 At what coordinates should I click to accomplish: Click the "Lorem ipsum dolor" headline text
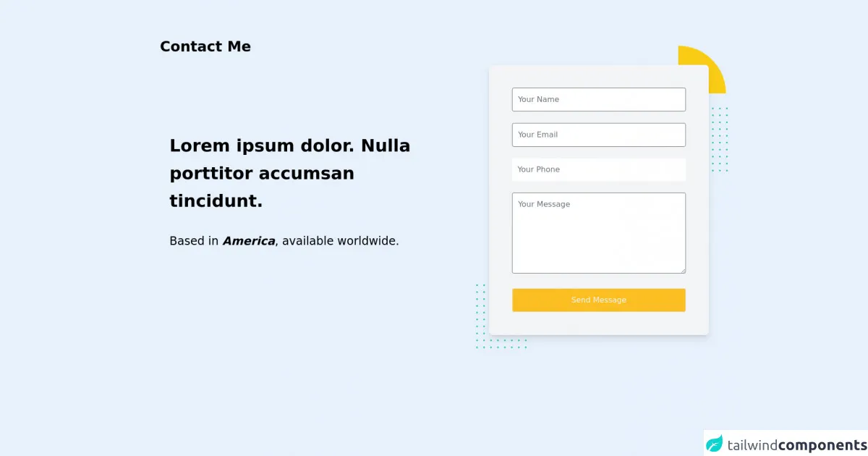click(262, 145)
